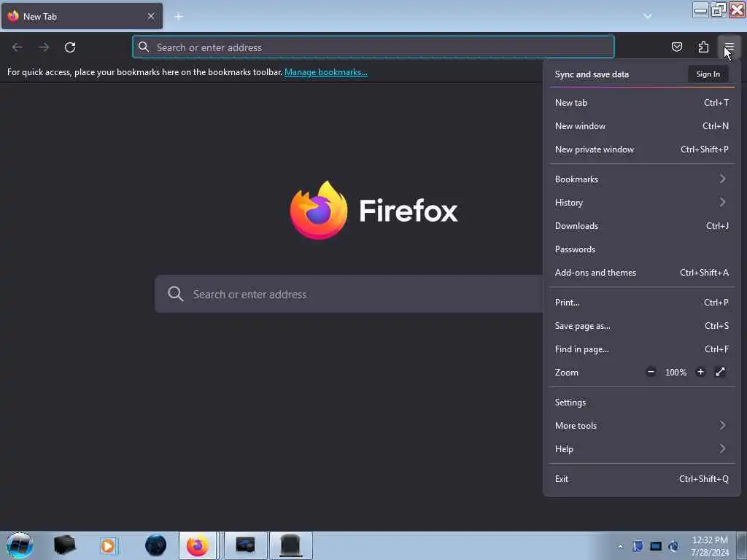Choose Save page as...
The width and height of the screenshot is (747, 560).
(642, 326)
